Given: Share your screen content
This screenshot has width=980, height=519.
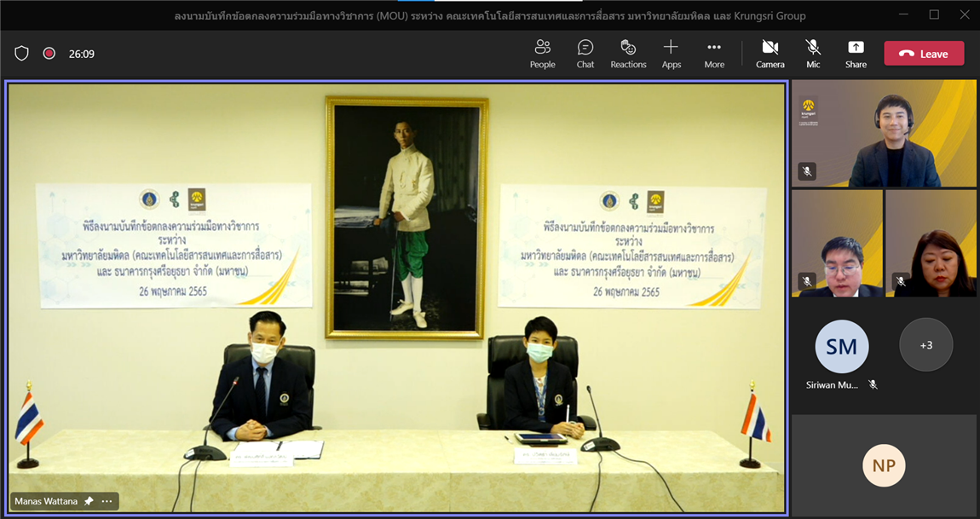Looking at the screenshot, I should tap(856, 54).
